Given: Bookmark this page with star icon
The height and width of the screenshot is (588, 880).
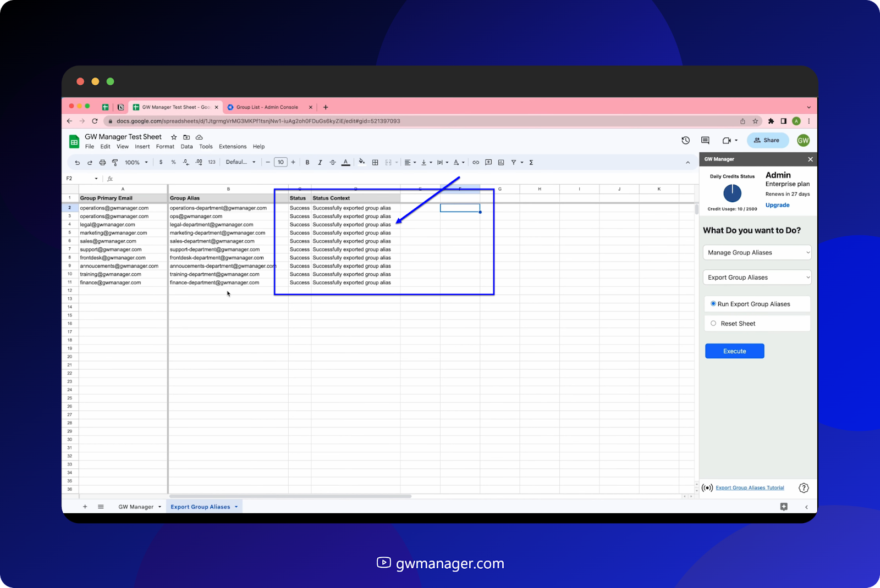Looking at the screenshot, I should click(x=755, y=121).
